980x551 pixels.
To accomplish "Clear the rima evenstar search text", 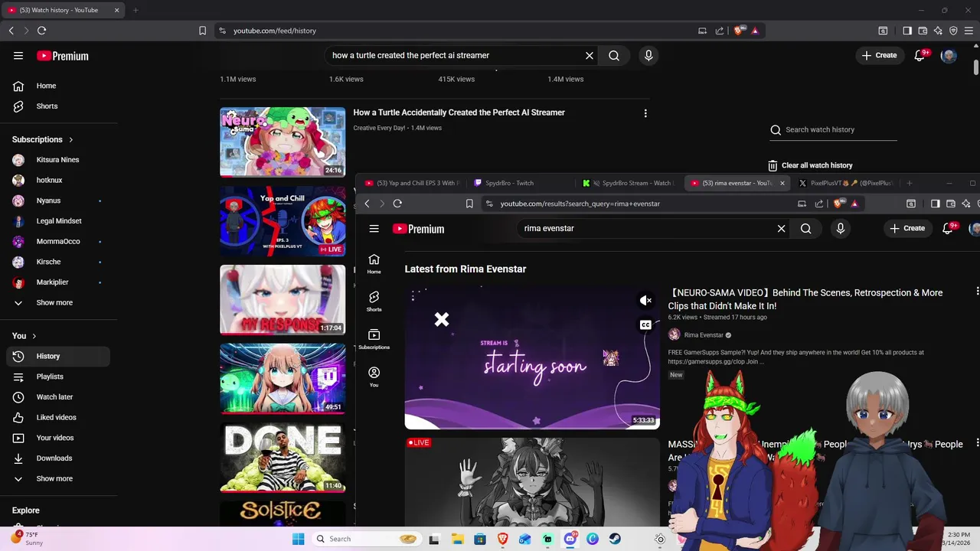I will [x=782, y=229].
